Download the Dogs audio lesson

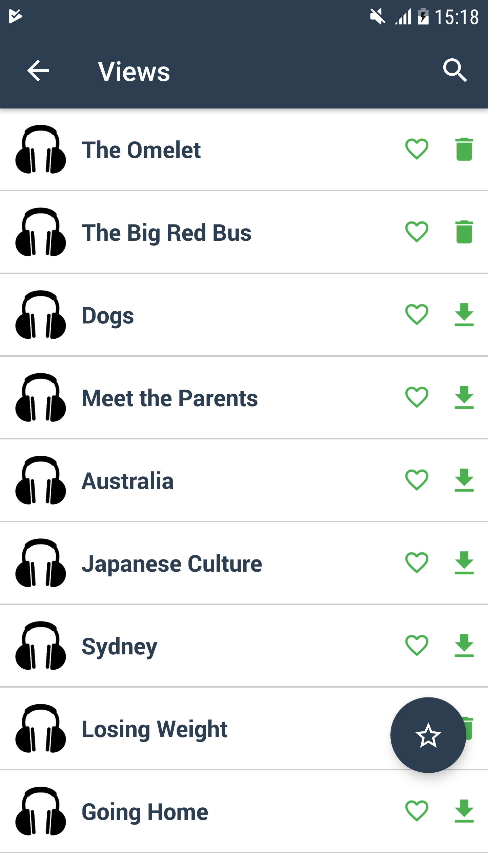[464, 315]
